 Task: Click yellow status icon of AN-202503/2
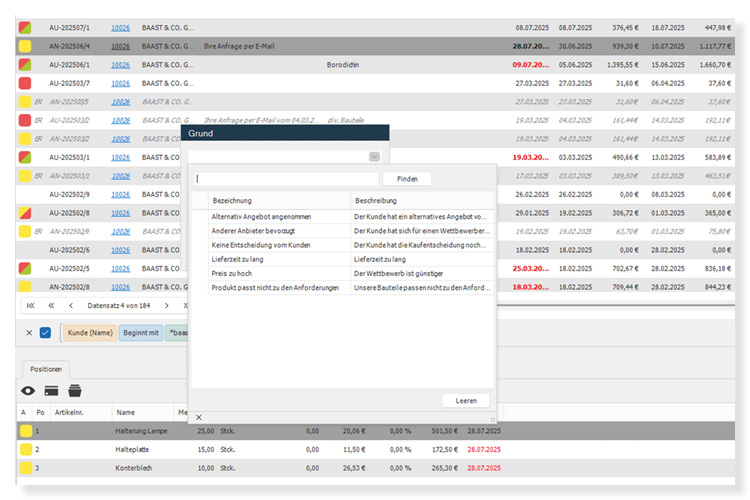coord(25,139)
